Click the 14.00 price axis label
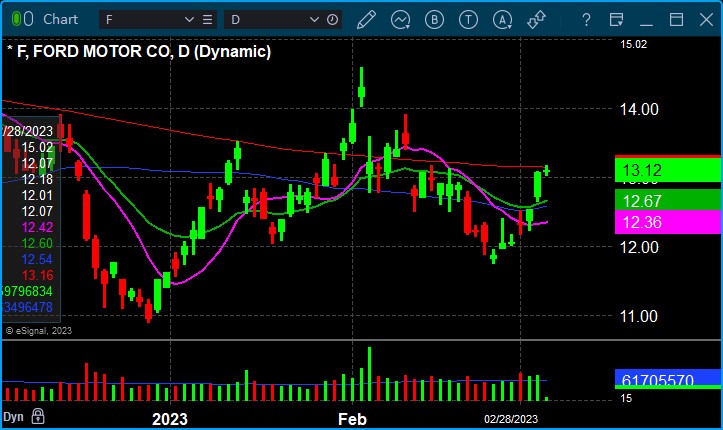 pyautogui.click(x=639, y=110)
